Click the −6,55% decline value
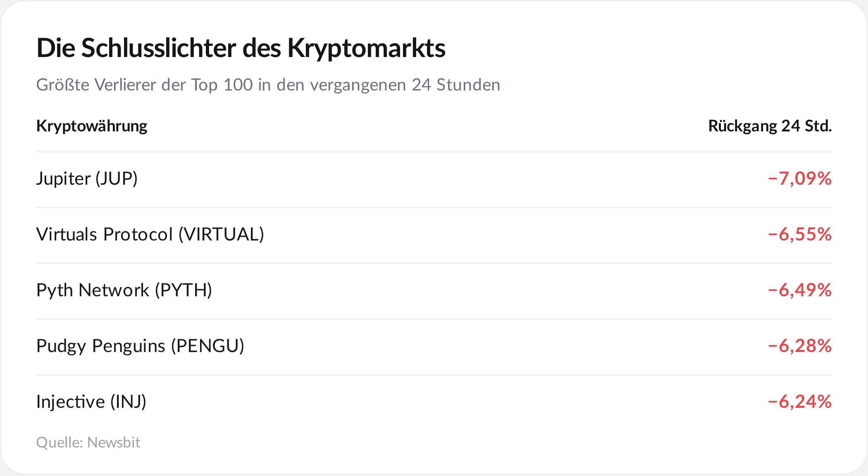This screenshot has height=476, width=868. [800, 234]
